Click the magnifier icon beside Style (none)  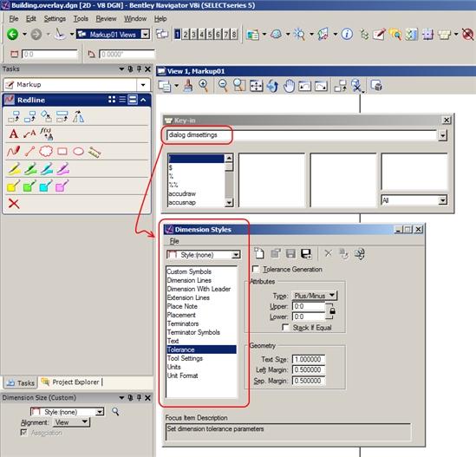tap(115, 411)
